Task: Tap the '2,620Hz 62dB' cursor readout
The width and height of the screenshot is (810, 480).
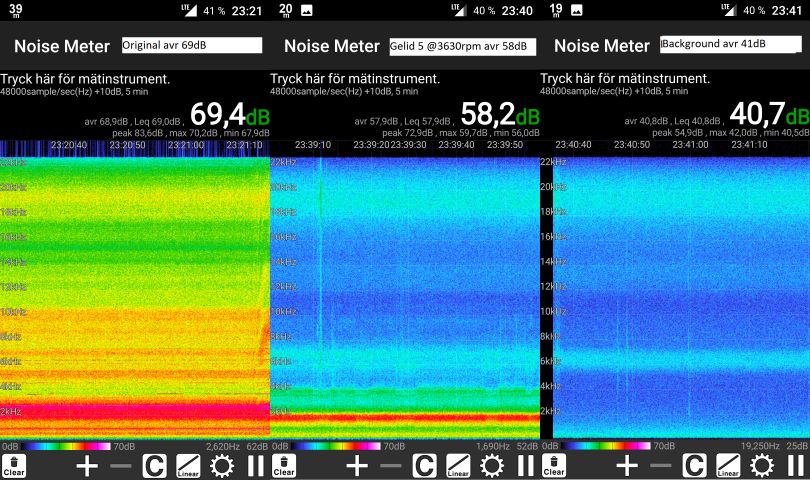Action: 237,446
